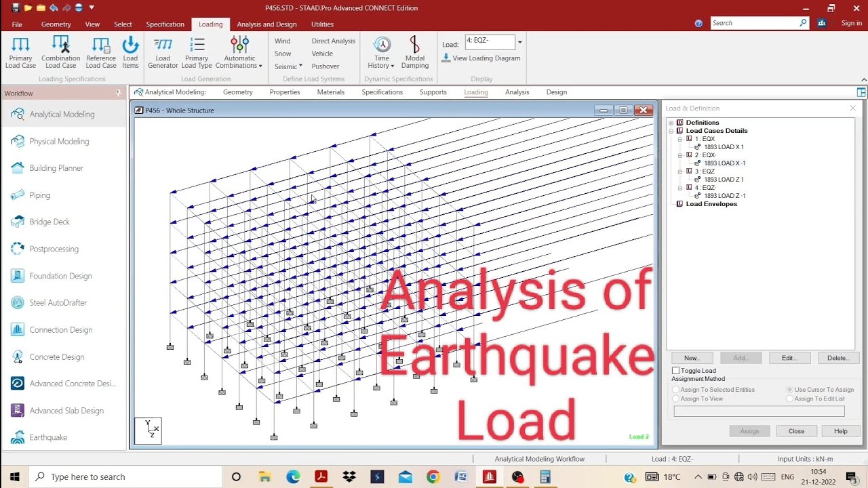
Task: Open the Geometry ribbon tab
Action: click(x=56, y=24)
